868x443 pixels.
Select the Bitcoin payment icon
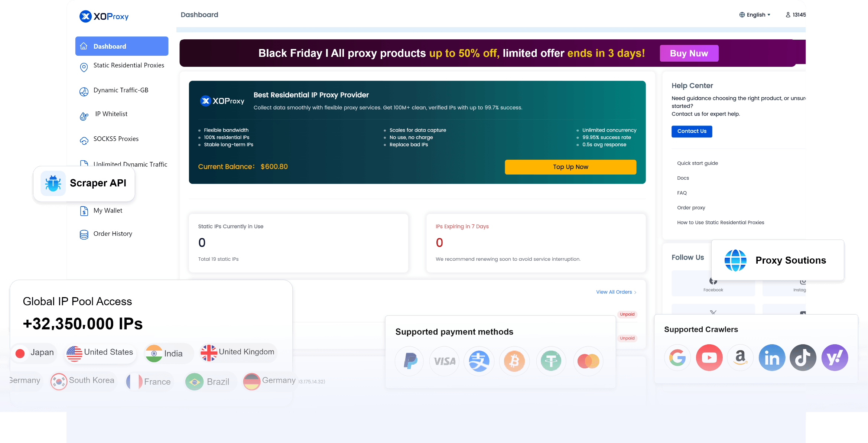514,361
